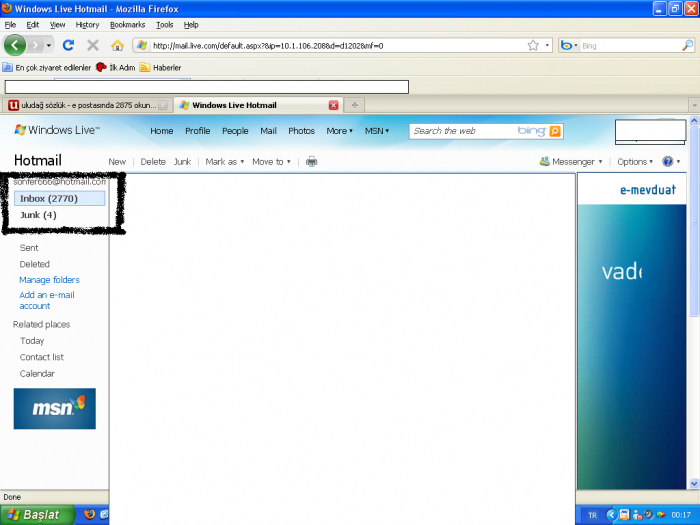The height and width of the screenshot is (525, 700).
Task: Open the Move to dropdown
Action: [x=271, y=162]
